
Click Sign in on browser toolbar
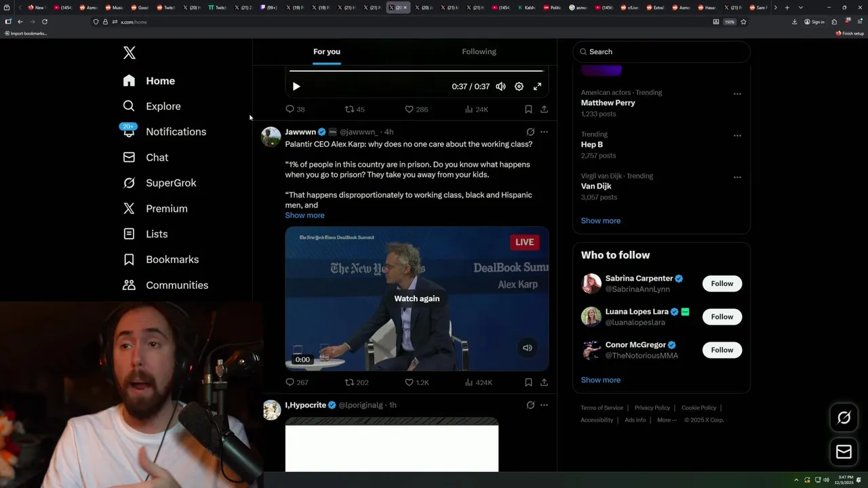[814, 22]
